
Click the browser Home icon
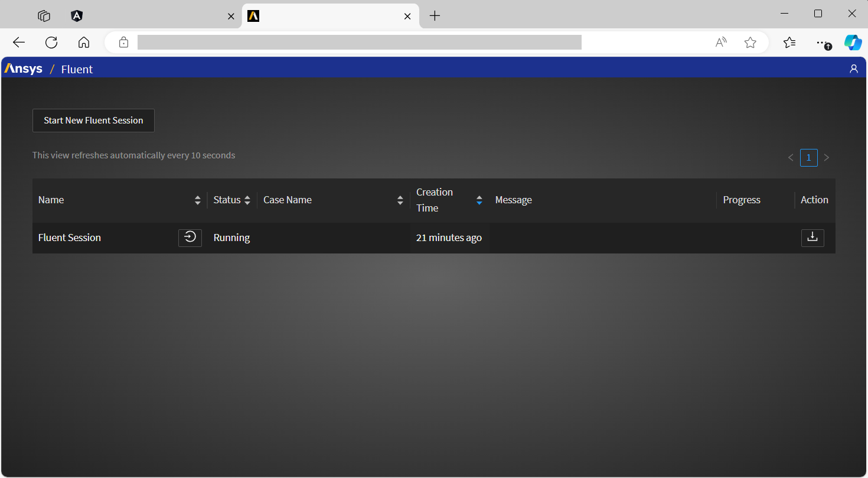[x=83, y=42]
